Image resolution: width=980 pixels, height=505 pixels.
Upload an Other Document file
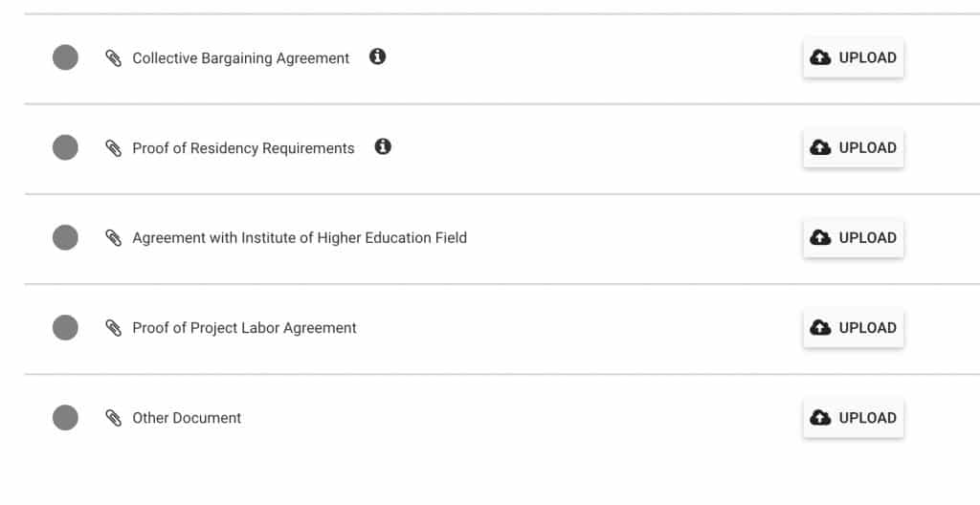pyautogui.click(x=853, y=418)
